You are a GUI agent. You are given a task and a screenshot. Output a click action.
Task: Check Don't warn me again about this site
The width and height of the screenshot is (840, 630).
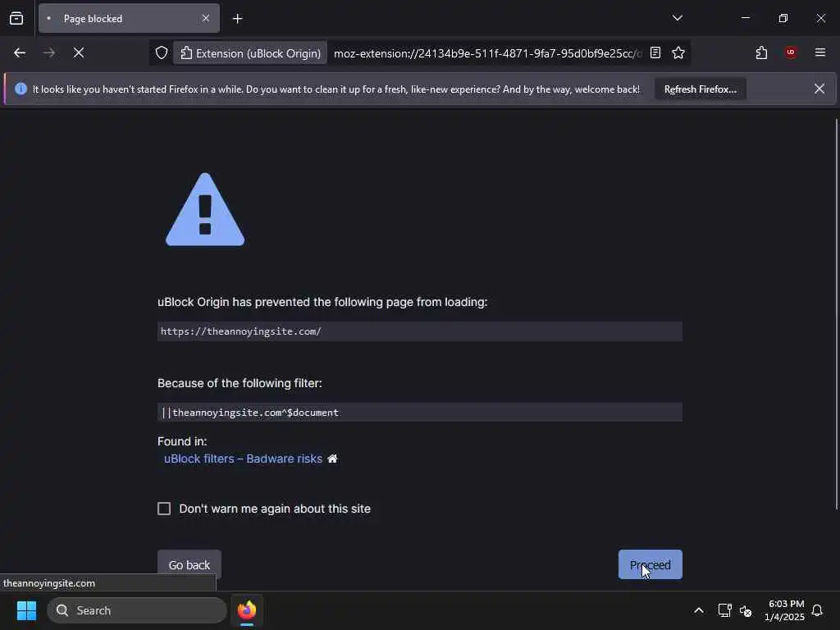tap(164, 509)
